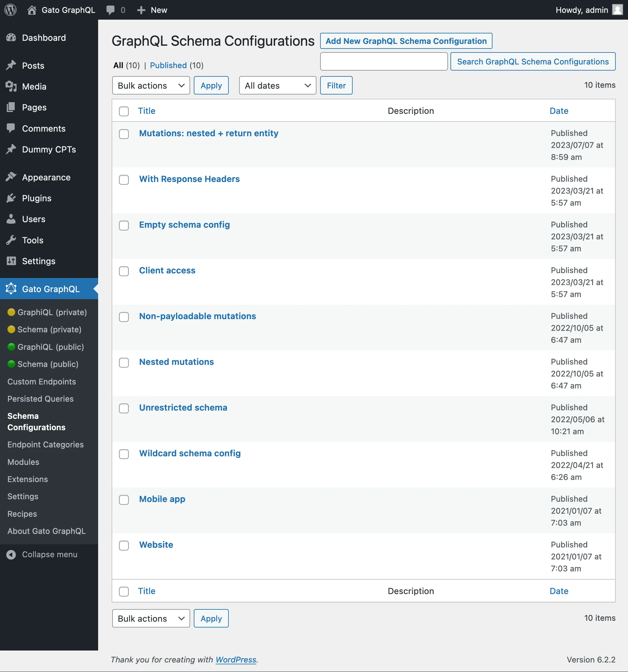628x672 pixels.
Task: Click the Title column header sorter
Action: (146, 110)
